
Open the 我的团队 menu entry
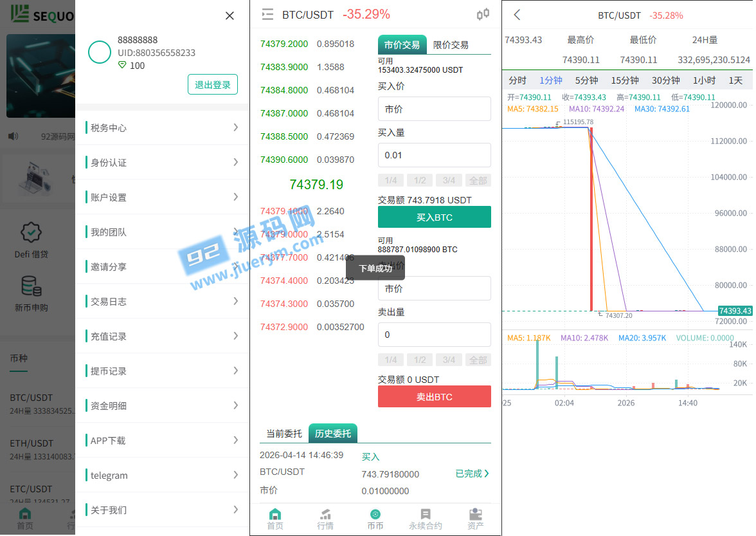(162, 232)
